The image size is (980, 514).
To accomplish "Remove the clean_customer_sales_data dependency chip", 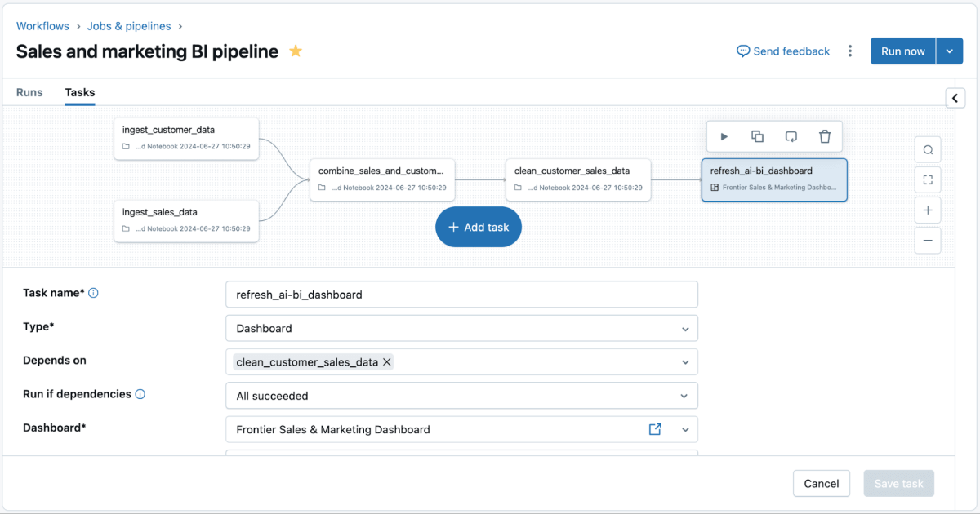I will click(x=386, y=361).
